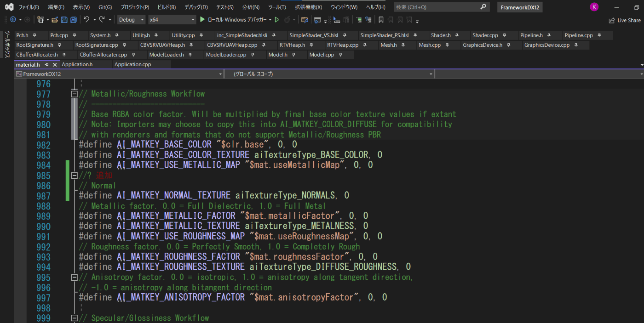644x323 pixels.
Task: Click the increase indent icon
Action: (x=359, y=20)
